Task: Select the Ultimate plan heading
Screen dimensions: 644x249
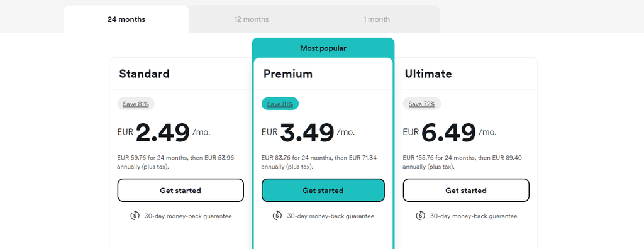Action: coord(428,74)
